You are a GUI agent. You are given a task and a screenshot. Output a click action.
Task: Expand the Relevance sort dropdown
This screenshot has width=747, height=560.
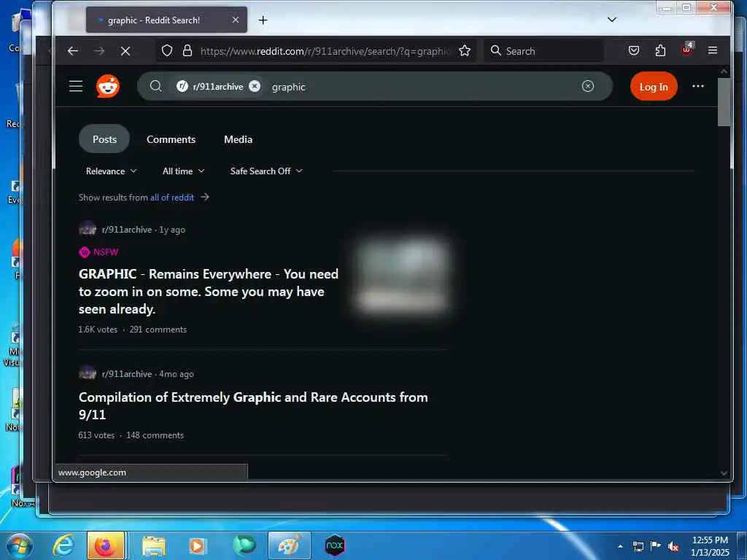click(x=111, y=171)
